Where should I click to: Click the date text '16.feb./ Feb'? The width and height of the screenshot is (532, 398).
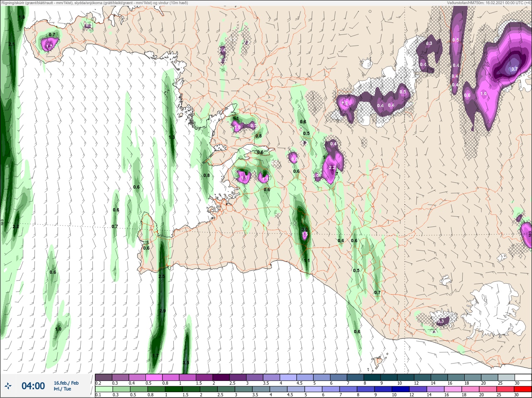tap(66, 383)
